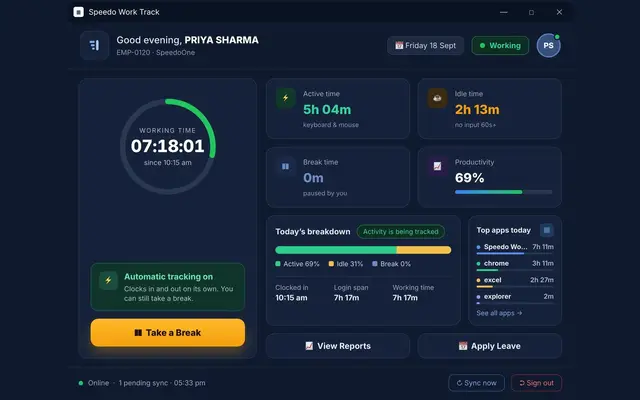
Task: Click the since 10:15 am text
Action: point(167,162)
